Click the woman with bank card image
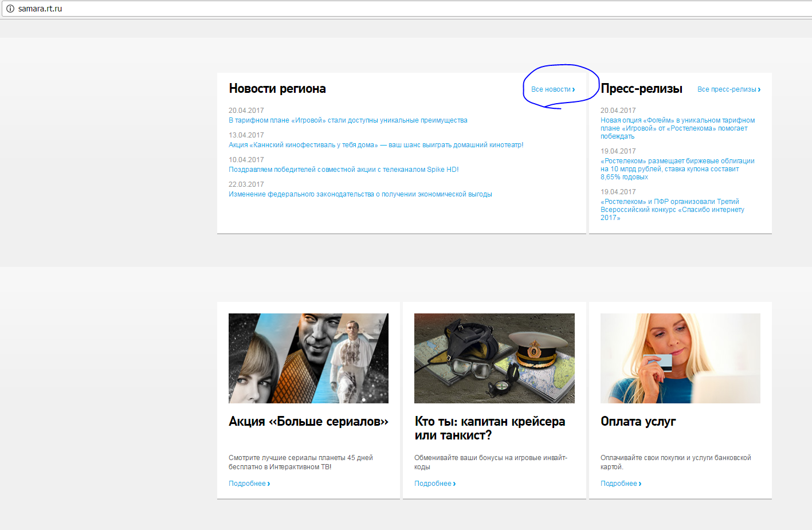812x530 pixels. point(680,358)
